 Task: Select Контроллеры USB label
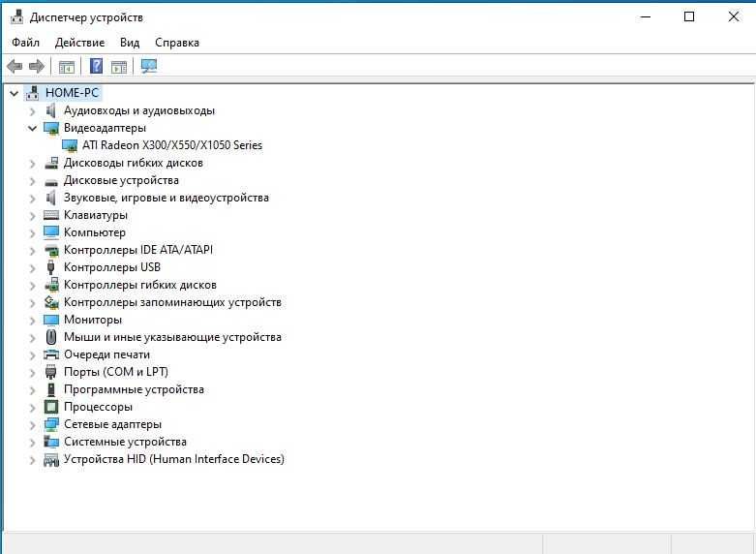[112, 267]
